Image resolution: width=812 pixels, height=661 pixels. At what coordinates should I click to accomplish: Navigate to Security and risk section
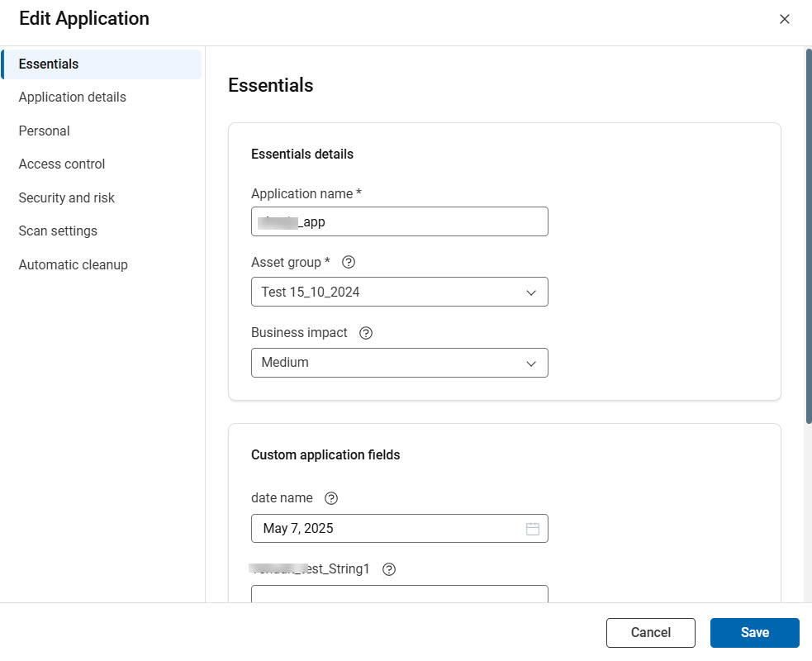[x=67, y=198]
